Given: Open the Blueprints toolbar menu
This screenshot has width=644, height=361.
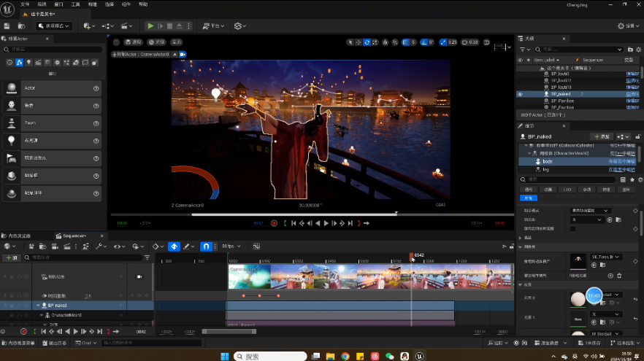Looking at the screenshot, I should click(108, 26).
